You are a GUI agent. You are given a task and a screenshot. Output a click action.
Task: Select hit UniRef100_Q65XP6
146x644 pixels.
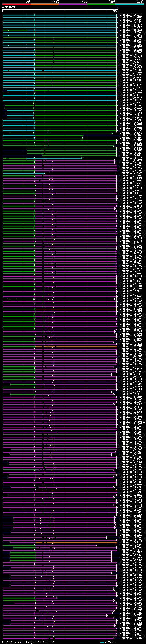coord(131,148)
